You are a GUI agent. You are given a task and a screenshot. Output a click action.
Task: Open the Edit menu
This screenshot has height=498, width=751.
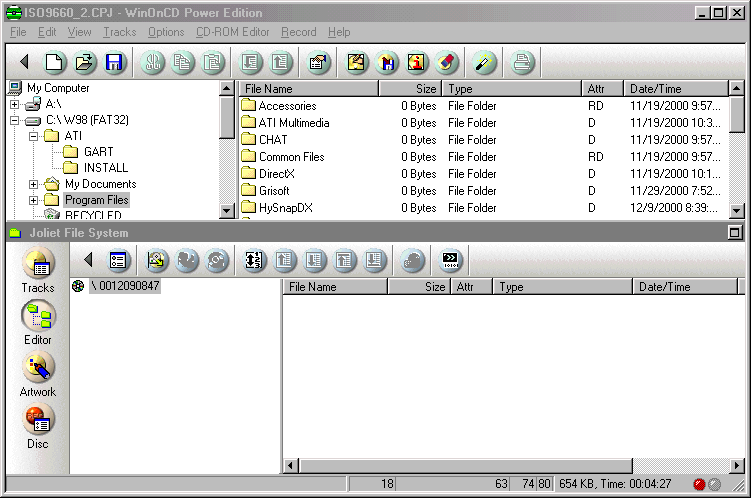point(47,32)
